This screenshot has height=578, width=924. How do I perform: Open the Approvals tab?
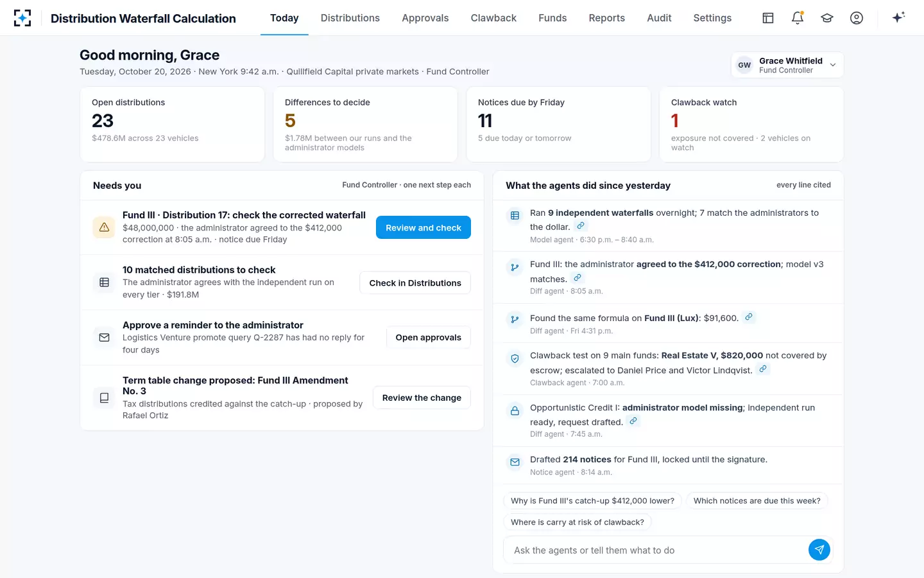tap(425, 18)
